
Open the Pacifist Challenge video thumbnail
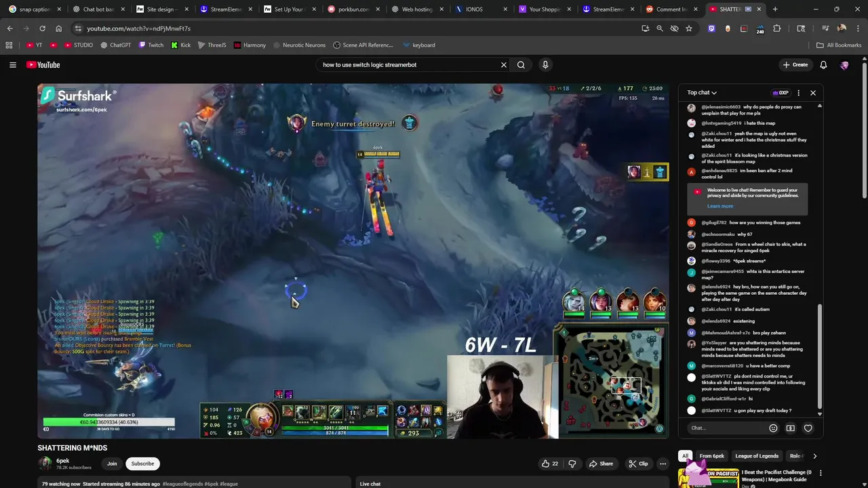point(708,477)
